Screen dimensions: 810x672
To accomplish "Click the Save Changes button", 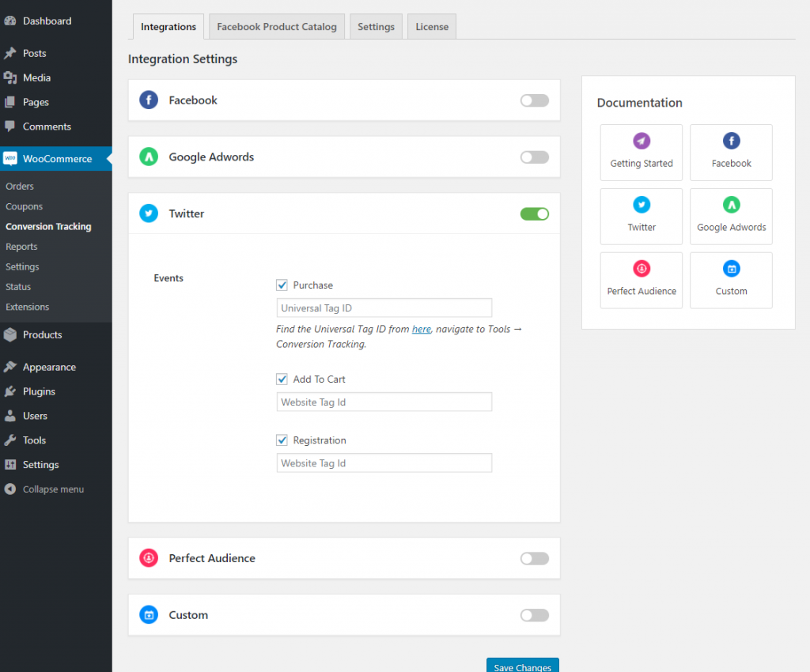I will point(522,666).
